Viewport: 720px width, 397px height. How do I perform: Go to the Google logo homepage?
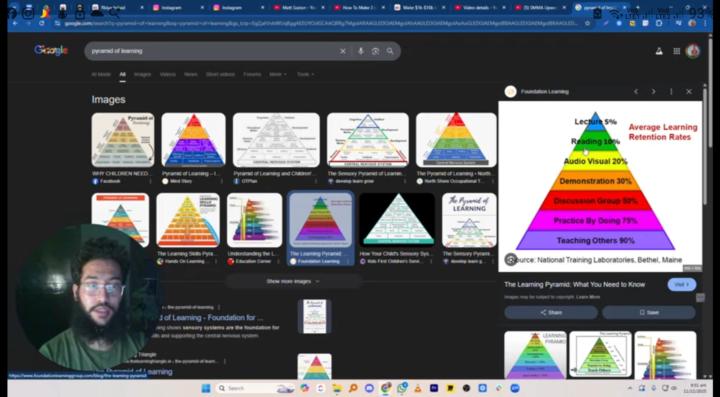pyautogui.click(x=51, y=50)
